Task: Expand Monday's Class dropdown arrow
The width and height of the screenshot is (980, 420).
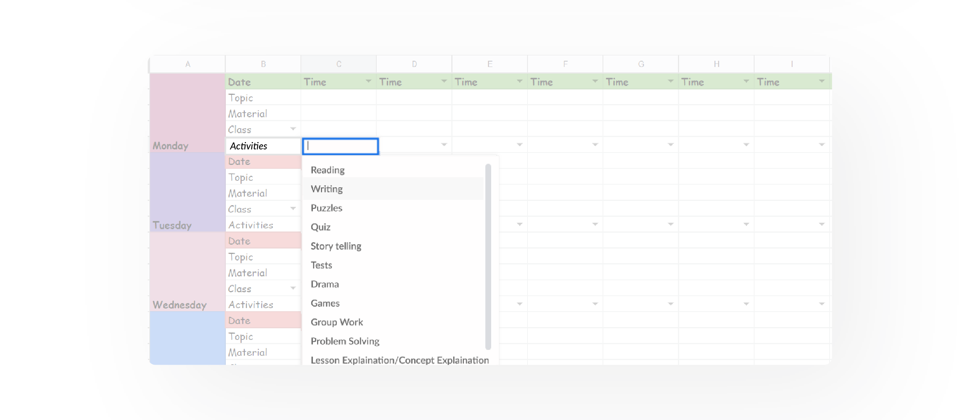Action: coord(293,129)
